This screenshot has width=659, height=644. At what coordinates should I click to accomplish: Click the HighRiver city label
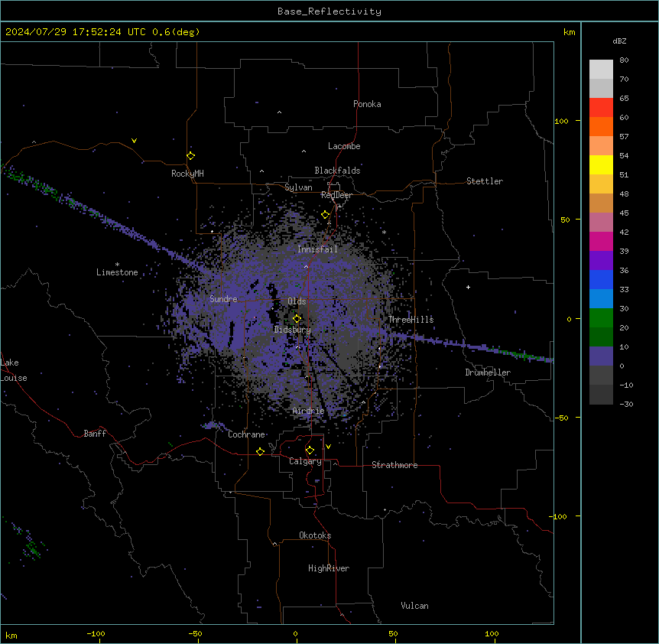[329, 568]
